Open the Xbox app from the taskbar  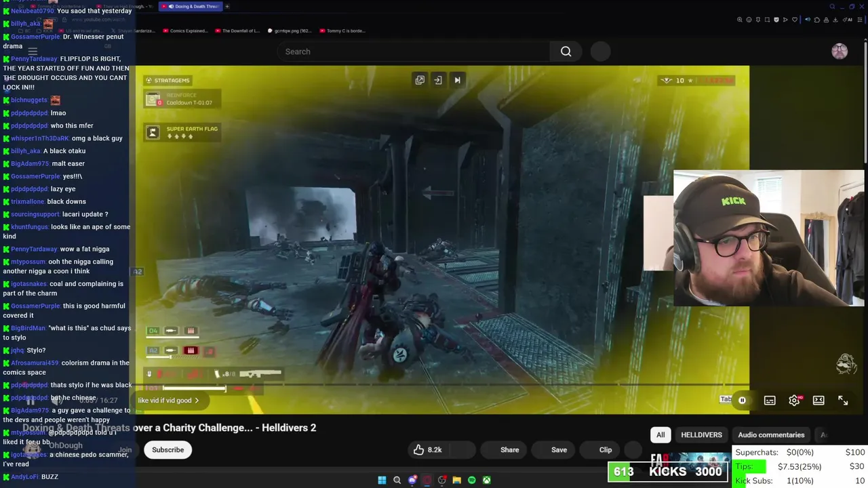(x=487, y=481)
